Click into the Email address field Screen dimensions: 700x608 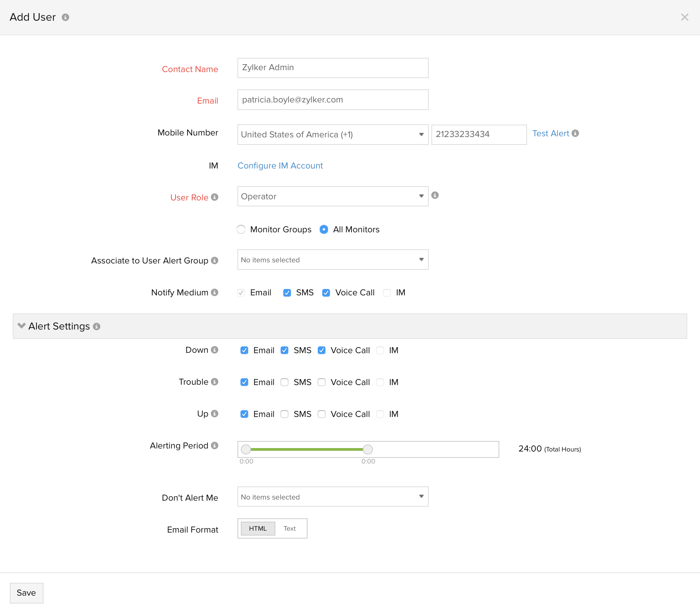click(x=333, y=100)
